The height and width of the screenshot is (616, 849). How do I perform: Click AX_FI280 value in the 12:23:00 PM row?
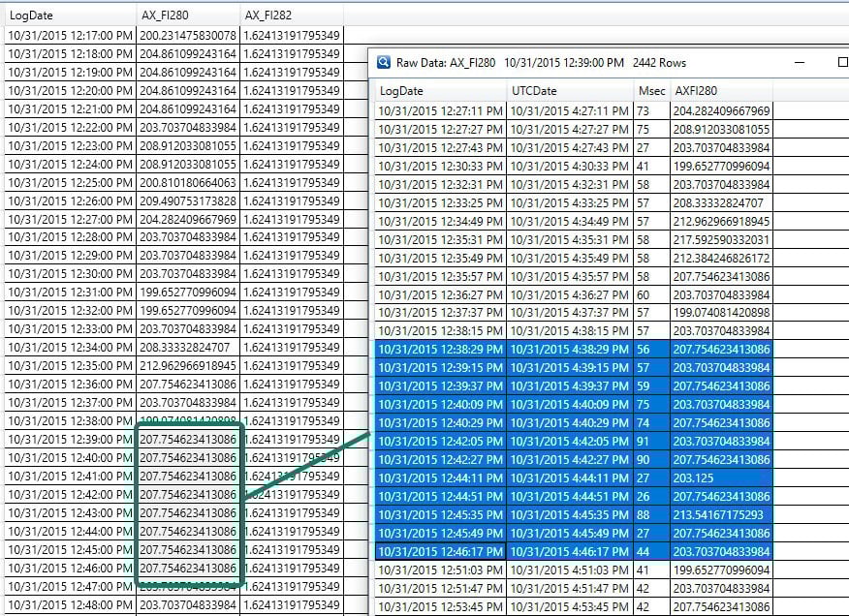pos(188,146)
